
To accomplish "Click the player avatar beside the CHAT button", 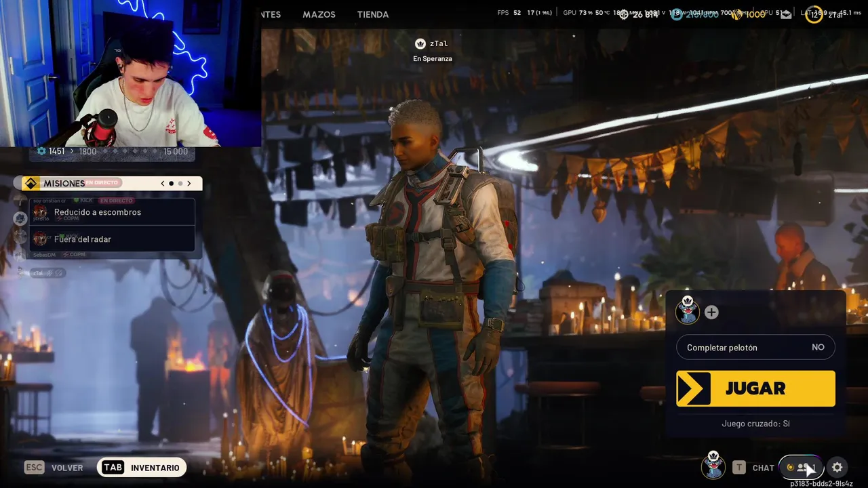I will pos(713,465).
